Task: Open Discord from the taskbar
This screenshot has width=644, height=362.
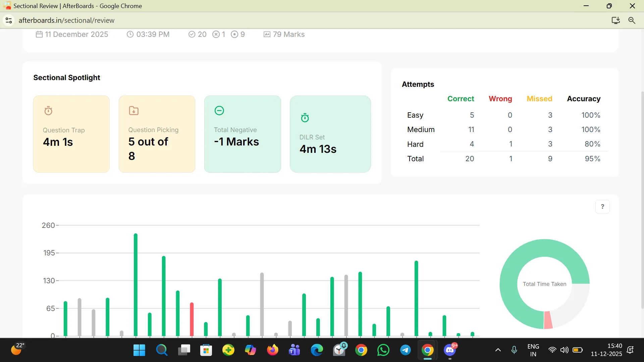Action: pyautogui.click(x=450, y=350)
